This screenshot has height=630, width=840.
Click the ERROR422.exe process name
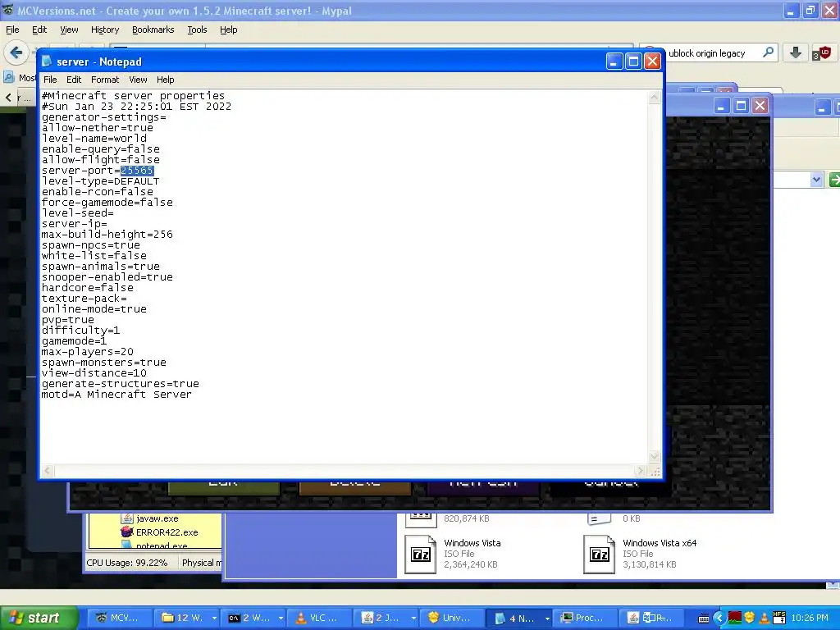[167, 532]
